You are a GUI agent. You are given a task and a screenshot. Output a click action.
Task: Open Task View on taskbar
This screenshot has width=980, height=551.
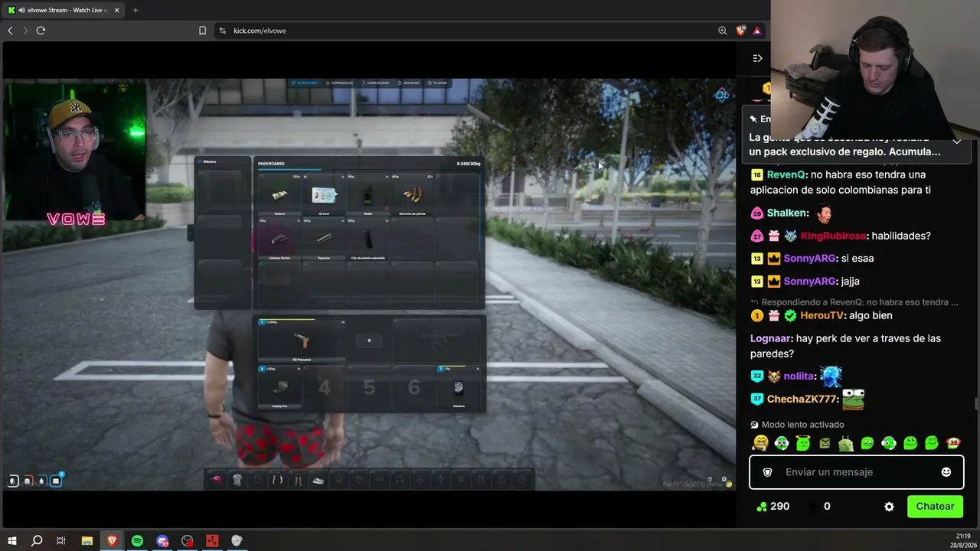(61, 541)
